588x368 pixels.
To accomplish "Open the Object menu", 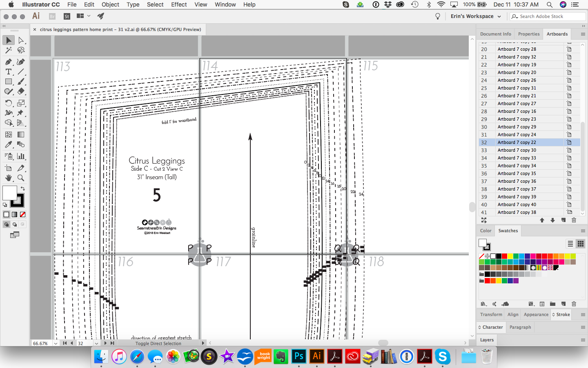I will (x=110, y=4).
